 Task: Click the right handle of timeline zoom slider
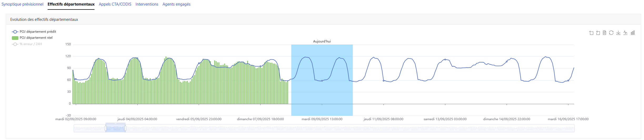pos(125,128)
